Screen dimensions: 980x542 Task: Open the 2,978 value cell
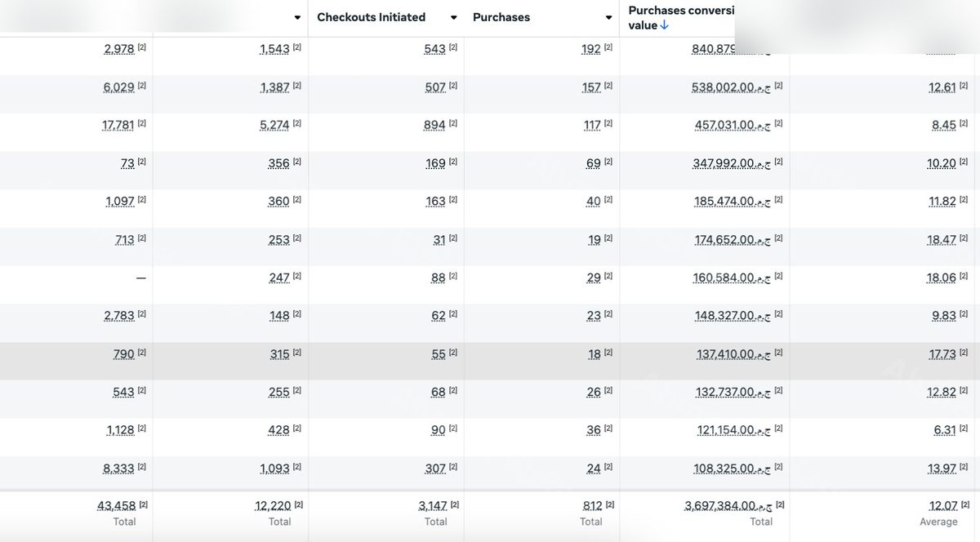tap(119, 49)
